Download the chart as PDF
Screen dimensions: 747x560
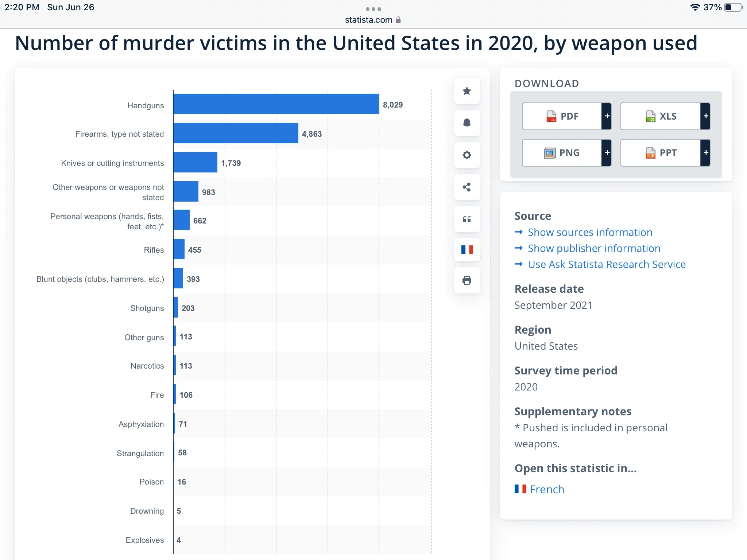562,116
